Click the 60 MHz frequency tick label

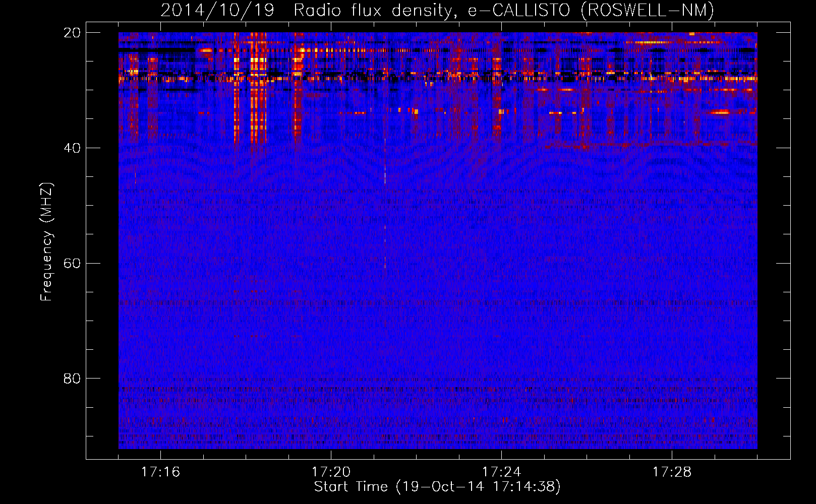point(72,264)
